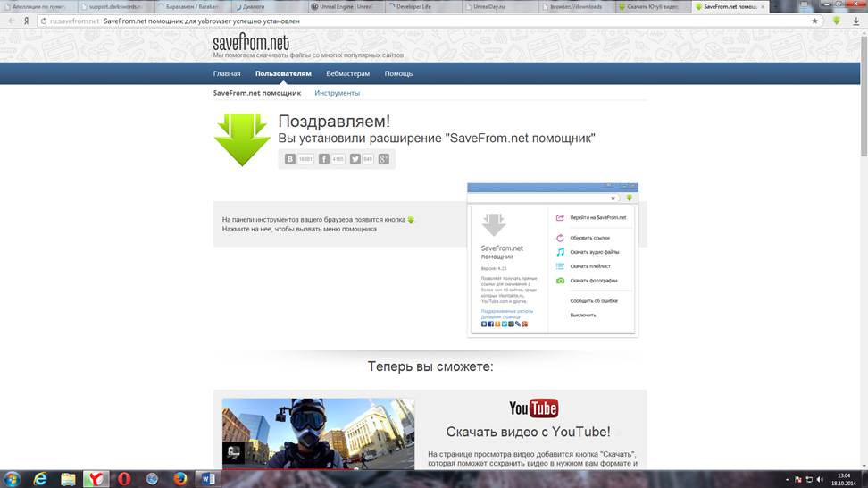Open the Action Center flag icon
This screenshot has height=488, width=868.
(797, 480)
